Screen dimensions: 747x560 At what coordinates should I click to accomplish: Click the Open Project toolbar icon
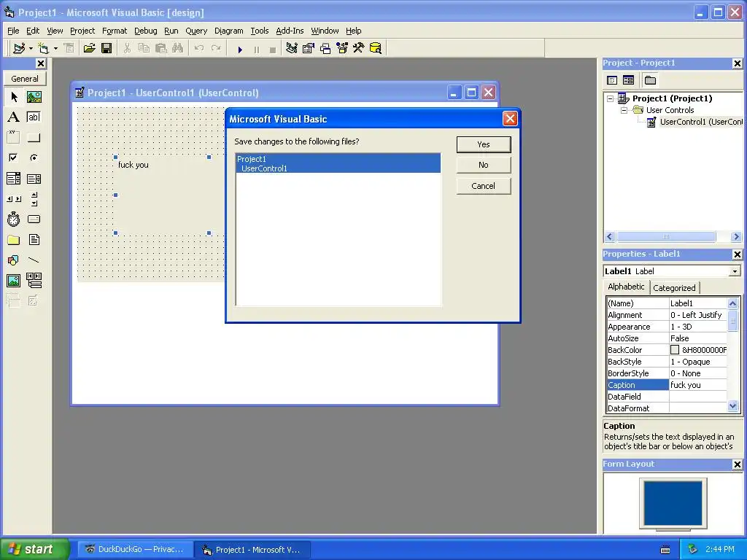89,48
